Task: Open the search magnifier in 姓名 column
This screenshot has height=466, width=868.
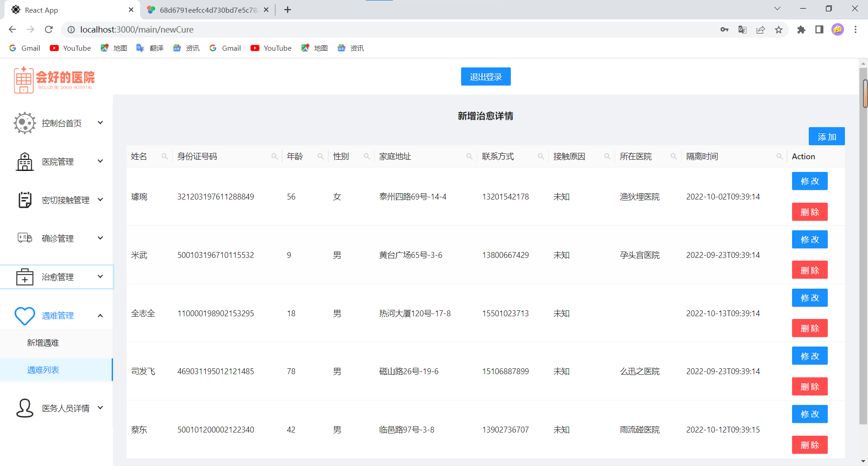Action: [165, 156]
